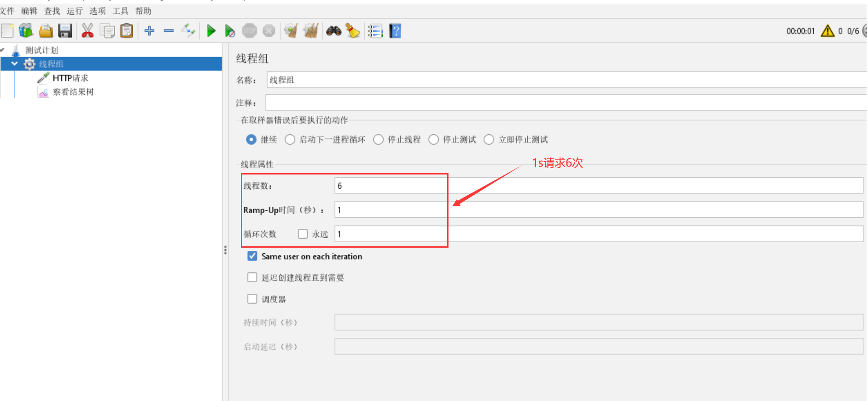Open the 编辑 menu
Image resolution: width=868 pixels, height=401 pixels.
29,11
